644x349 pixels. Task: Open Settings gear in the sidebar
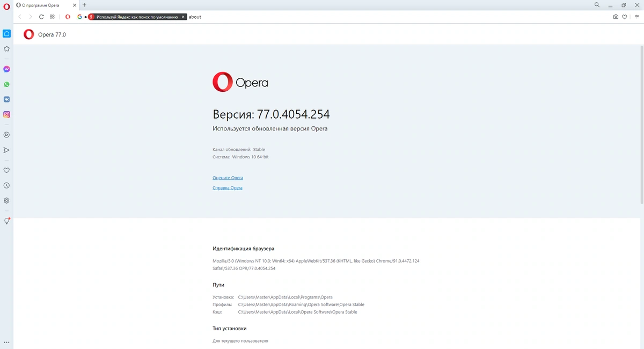6,200
